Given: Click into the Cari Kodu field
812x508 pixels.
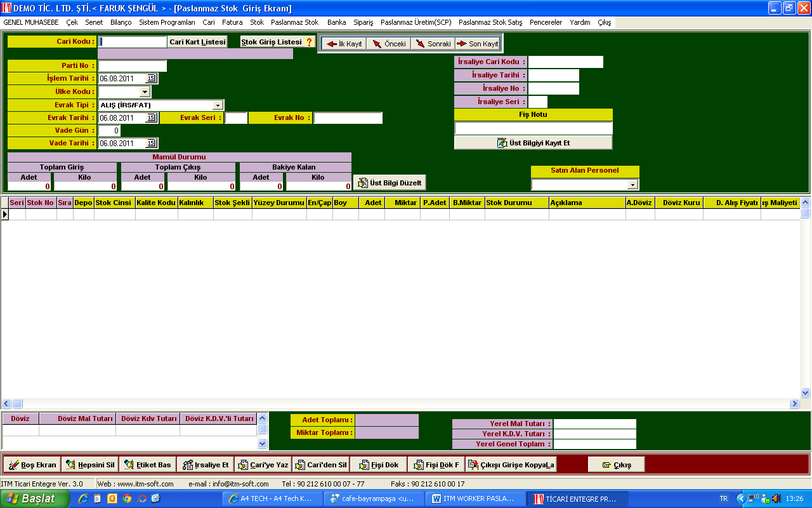Looking at the screenshot, I should pyautogui.click(x=133, y=42).
